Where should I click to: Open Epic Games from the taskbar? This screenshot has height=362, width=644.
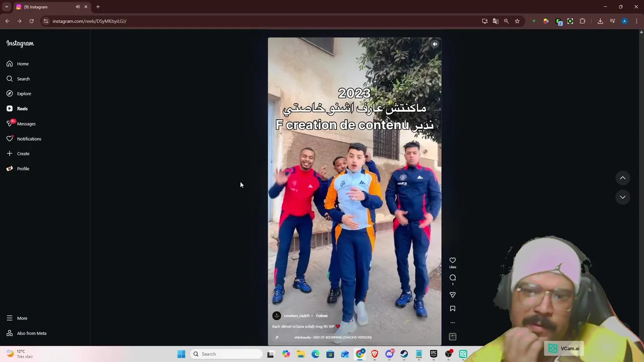[434, 354]
